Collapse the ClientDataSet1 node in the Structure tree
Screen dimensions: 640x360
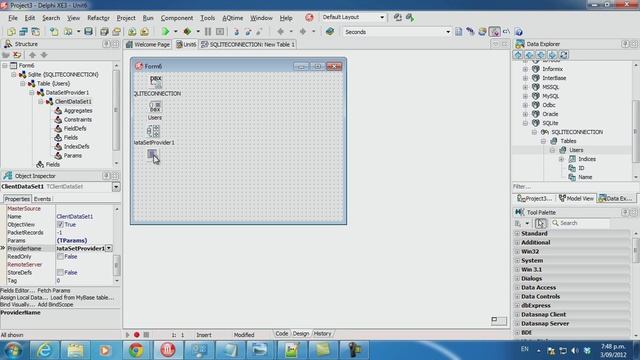(41, 101)
